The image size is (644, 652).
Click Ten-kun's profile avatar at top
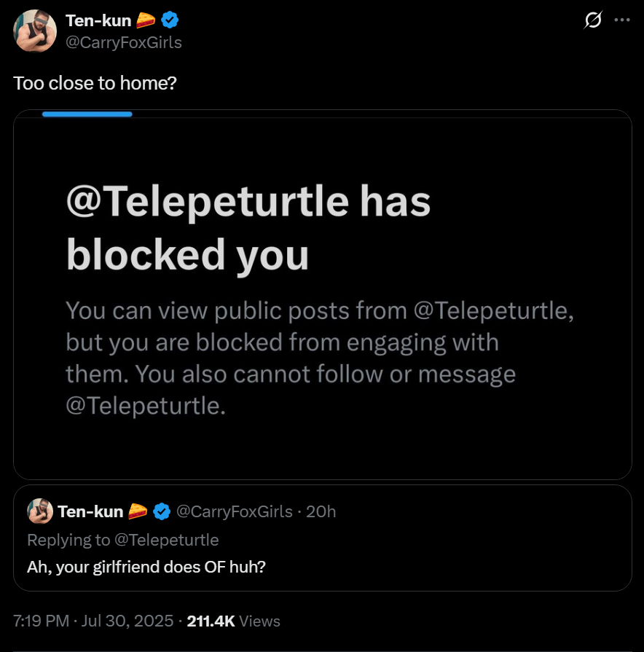(x=35, y=31)
